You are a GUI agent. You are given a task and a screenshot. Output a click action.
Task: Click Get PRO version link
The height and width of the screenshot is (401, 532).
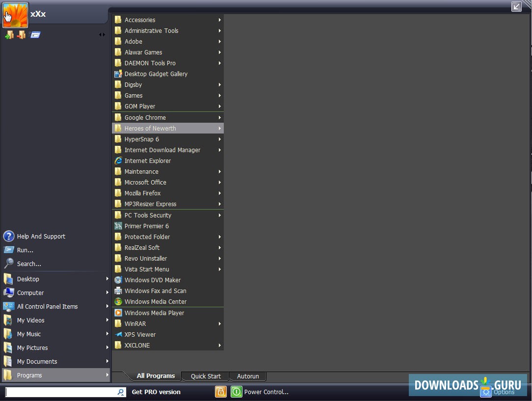click(x=156, y=392)
